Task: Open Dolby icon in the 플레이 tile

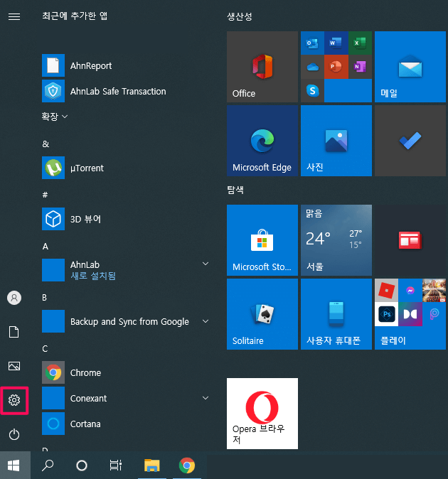Action: tap(410, 314)
